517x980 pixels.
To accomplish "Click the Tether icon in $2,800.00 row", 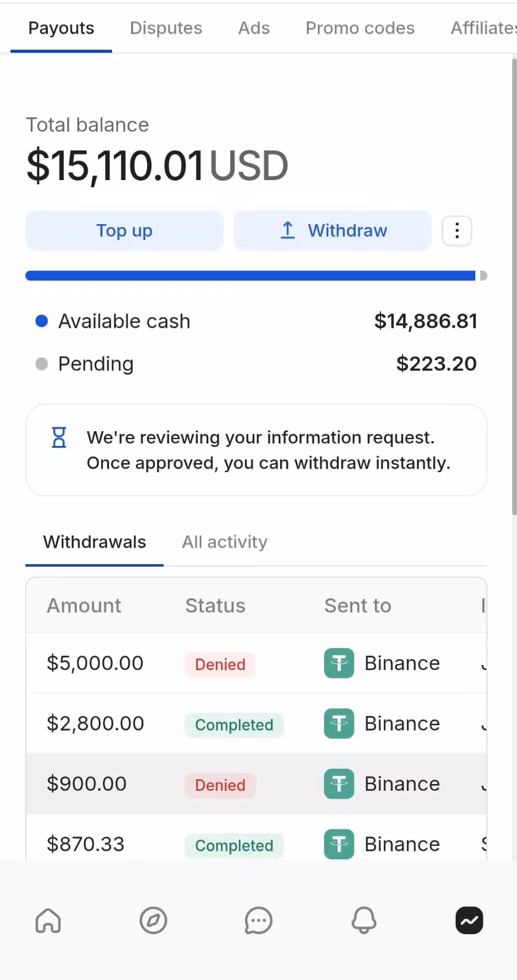I will click(x=339, y=723).
